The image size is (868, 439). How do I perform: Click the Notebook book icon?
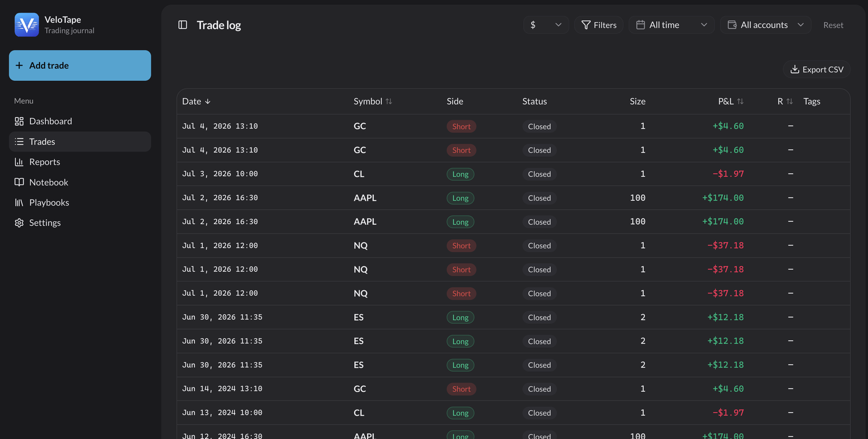click(x=19, y=182)
